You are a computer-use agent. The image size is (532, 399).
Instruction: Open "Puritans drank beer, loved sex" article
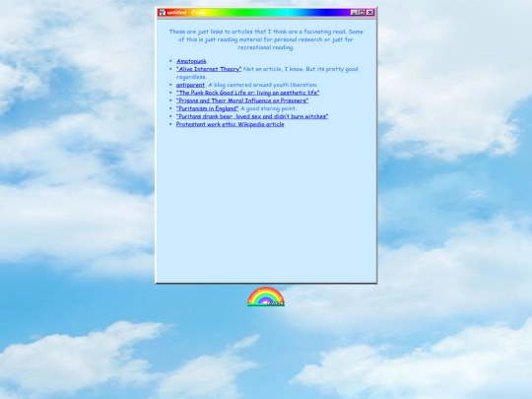click(252, 116)
